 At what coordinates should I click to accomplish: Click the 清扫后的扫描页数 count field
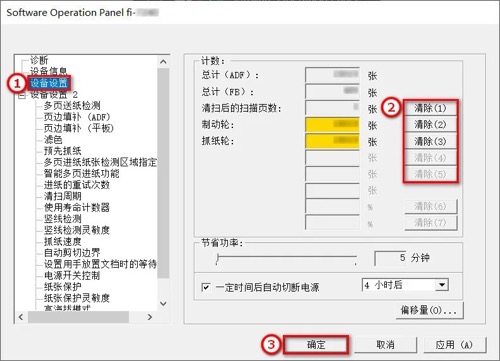click(x=332, y=108)
